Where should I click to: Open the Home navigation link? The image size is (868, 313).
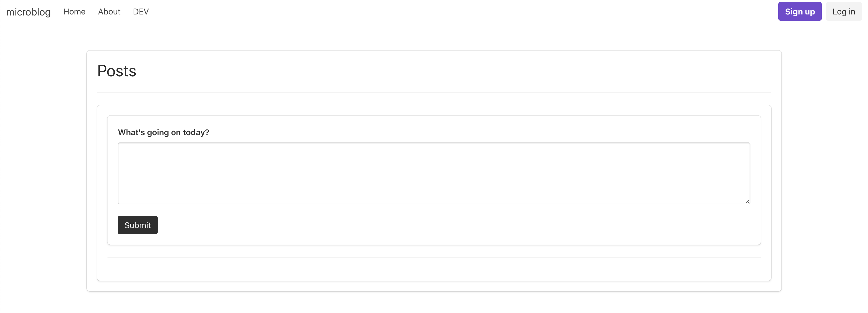74,12
